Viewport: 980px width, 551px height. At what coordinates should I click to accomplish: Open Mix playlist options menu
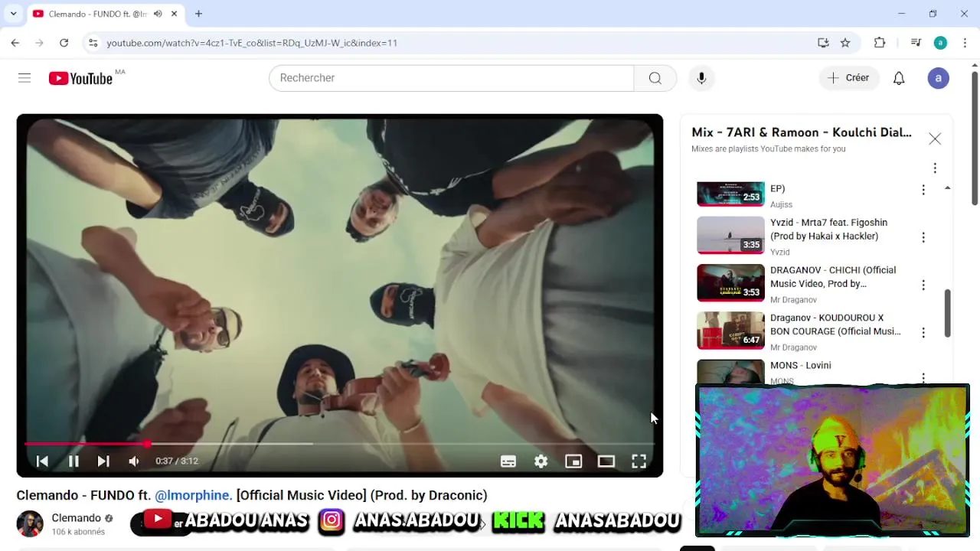tap(935, 168)
